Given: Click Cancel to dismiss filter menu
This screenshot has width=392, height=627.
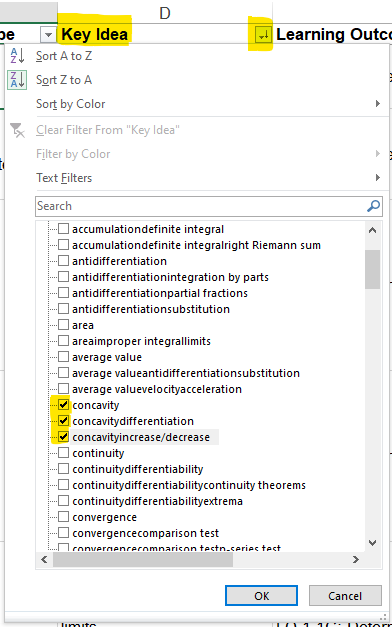Looking at the screenshot, I should [345, 596].
